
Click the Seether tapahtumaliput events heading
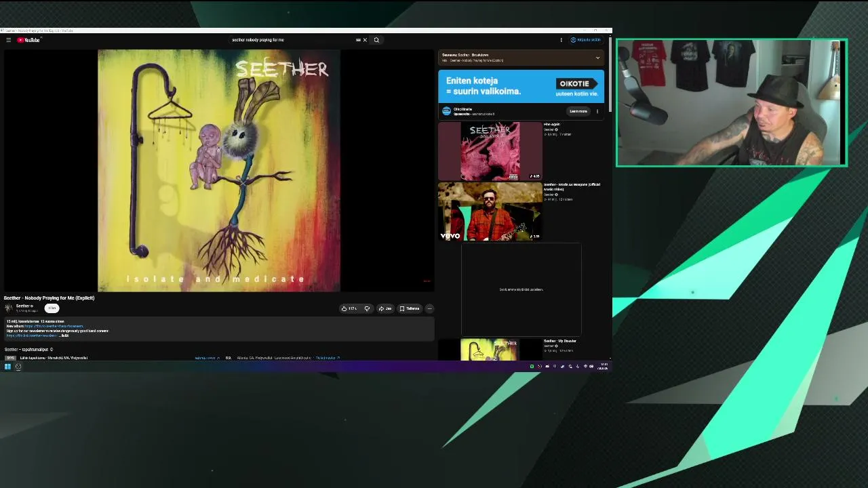[27, 350]
